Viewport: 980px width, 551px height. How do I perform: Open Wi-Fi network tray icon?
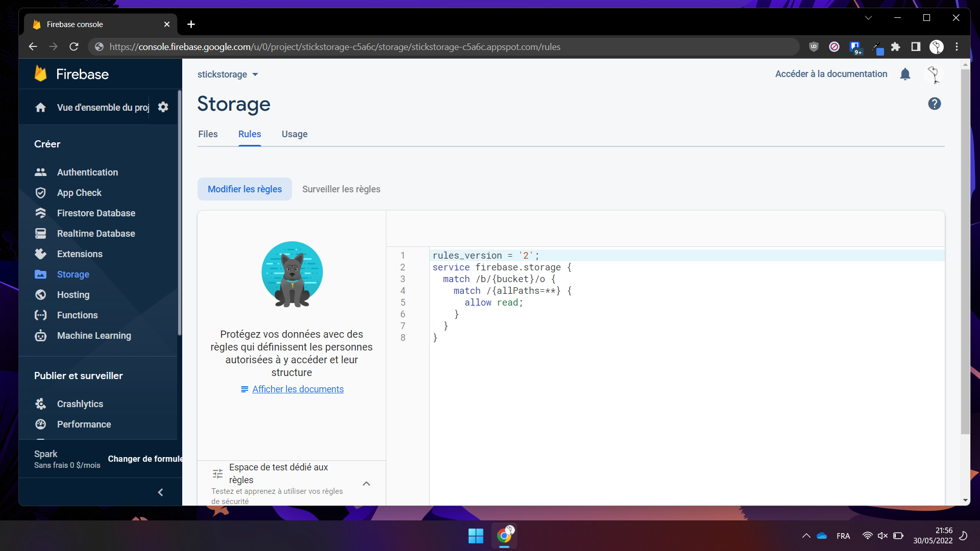point(867,536)
